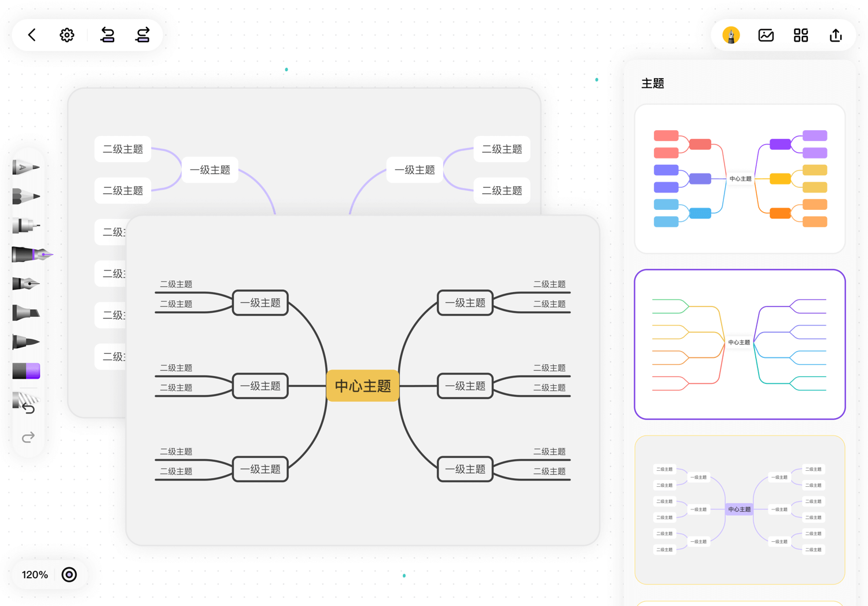Select the purple eraser tool
Screen dimensions: 868x606
[x=26, y=371]
